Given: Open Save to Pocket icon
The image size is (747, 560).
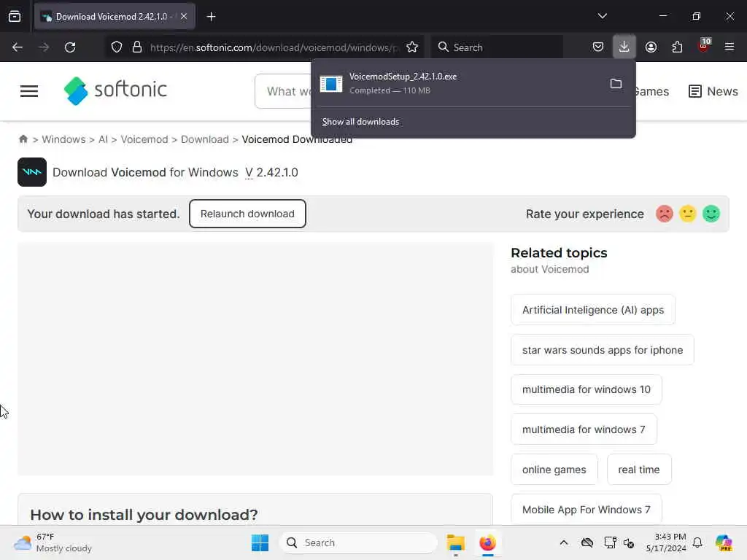Looking at the screenshot, I should click(x=598, y=47).
